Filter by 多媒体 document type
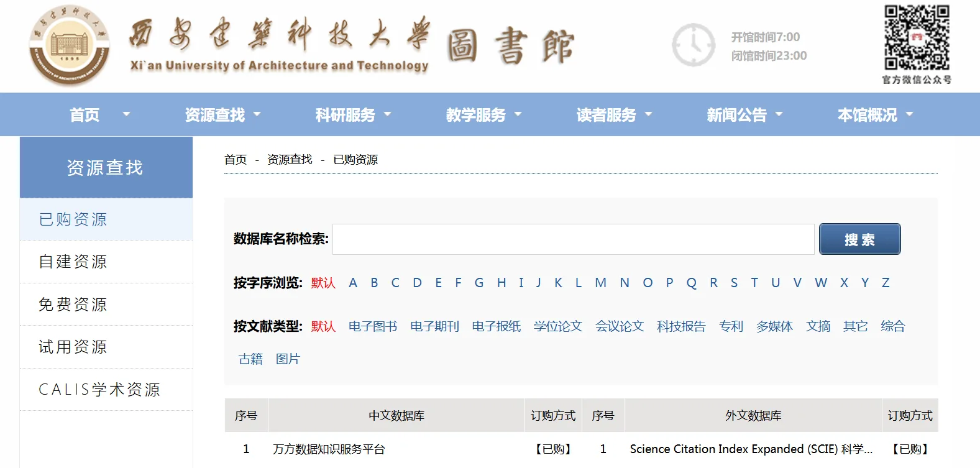980x468 pixels. tap(774, 326)
